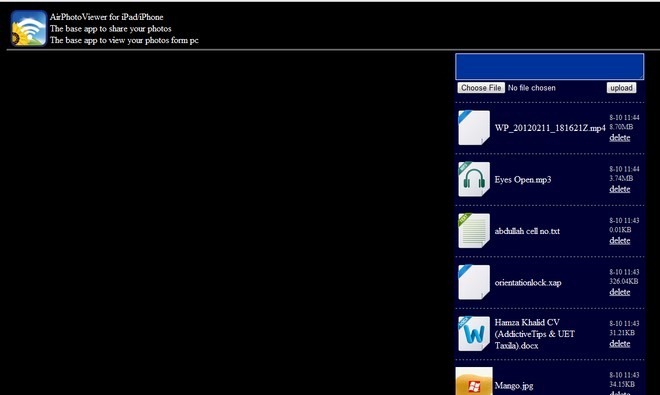
Task: Delete the WP_20120211_181621Z.mp4 file
Action: pyautogui.click(x=620, y=138)
